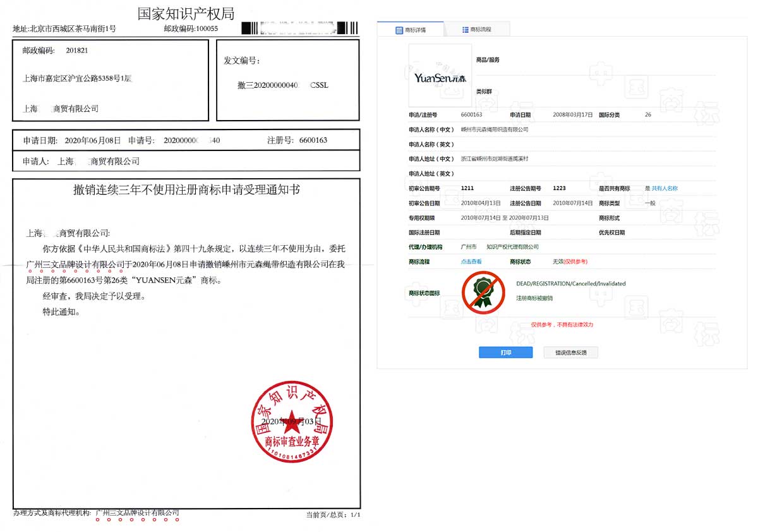
Task: Click the footer agency line 办理方式及商标代理机构
Action: 96,512
